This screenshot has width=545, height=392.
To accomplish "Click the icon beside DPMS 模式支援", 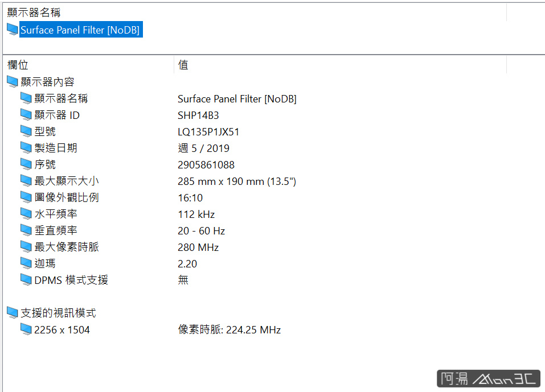I will coord(26,279).
